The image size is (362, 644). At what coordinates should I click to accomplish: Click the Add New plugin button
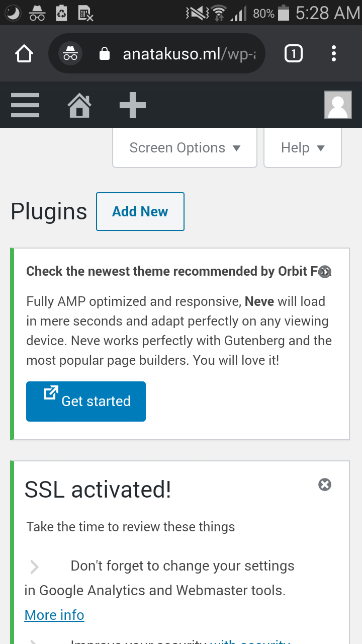coord(140,212)
